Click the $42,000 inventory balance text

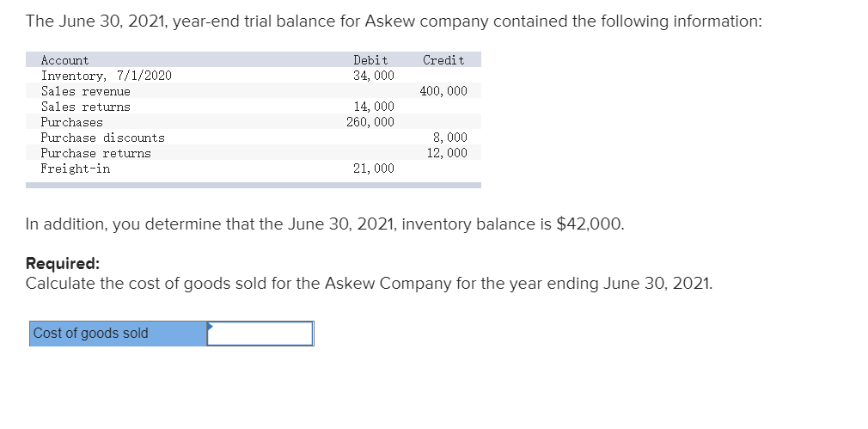pos(590,224)
